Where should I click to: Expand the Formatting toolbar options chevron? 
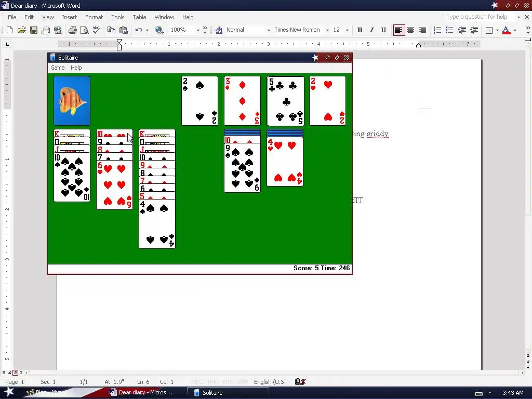528,30
